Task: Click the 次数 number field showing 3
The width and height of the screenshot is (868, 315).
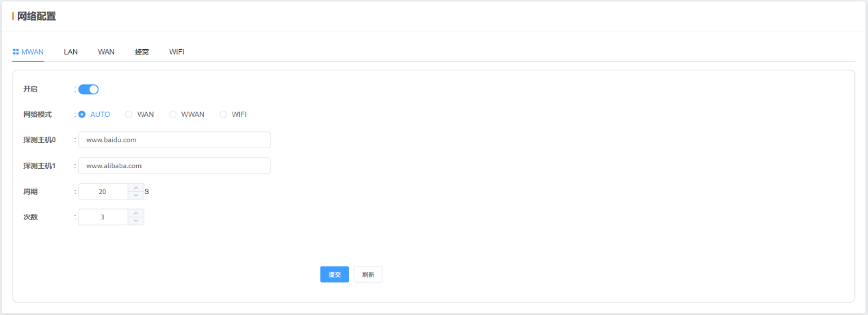Action: tap(103, 217)
